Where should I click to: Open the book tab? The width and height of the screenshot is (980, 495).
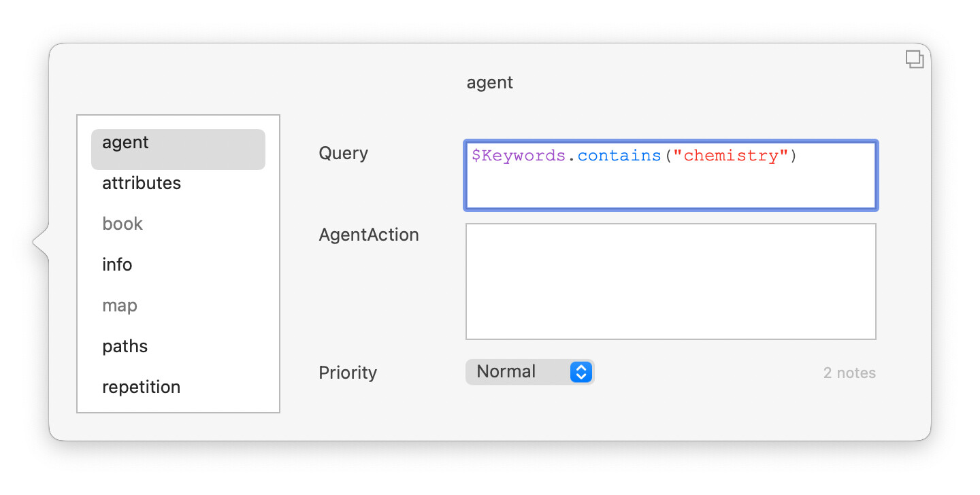[122, 224]
